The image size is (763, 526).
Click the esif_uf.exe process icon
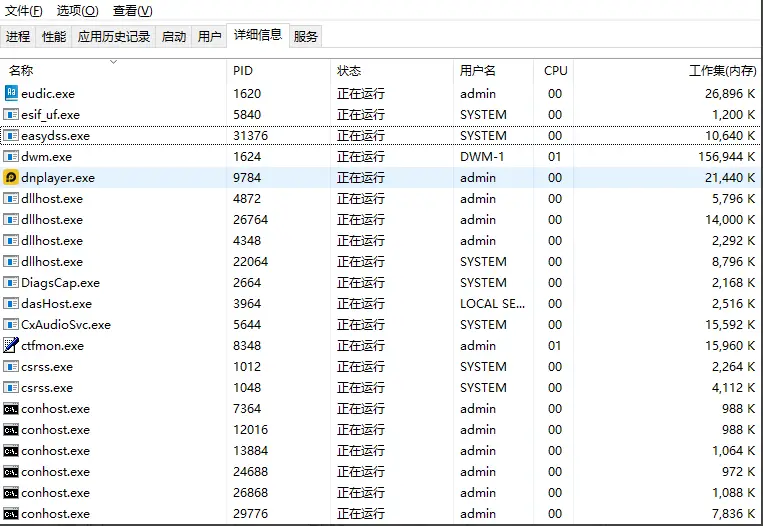pyautogui.click(x=11, y=114)
